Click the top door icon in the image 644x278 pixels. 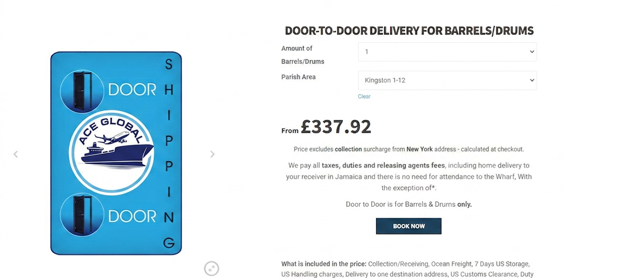(82, 91)
